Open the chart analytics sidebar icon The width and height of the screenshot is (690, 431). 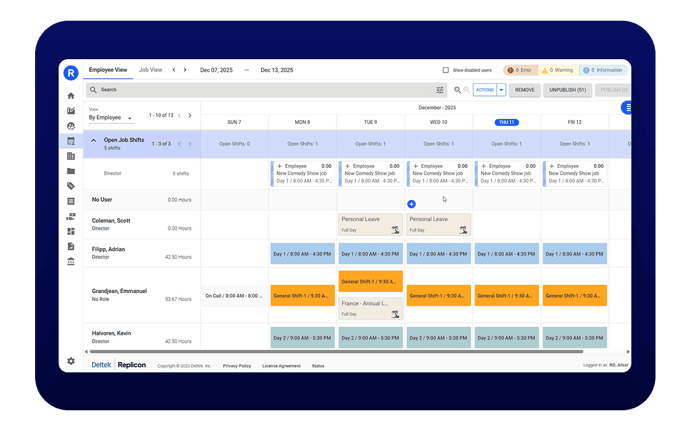71,111
